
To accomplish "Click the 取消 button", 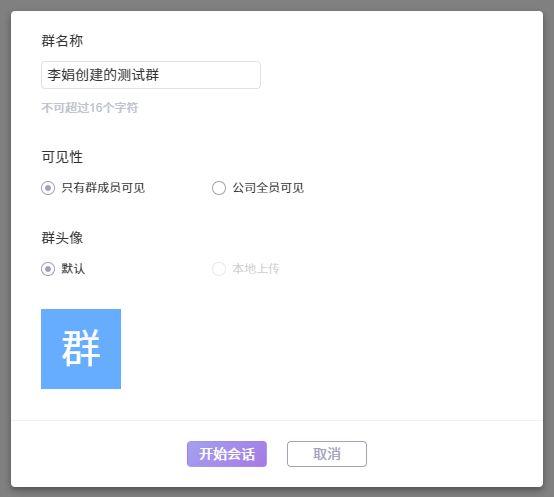I will 327,454.
